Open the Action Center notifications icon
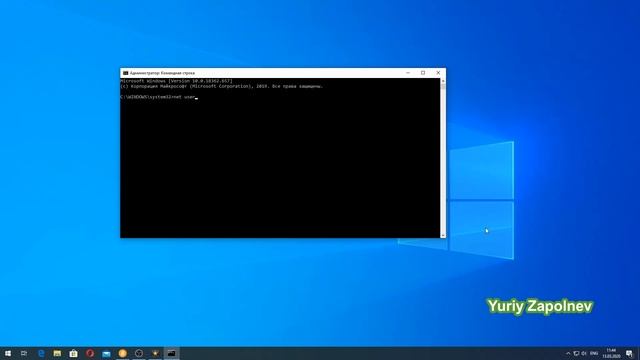The height and width of the screenshot is (360, 640). point(629,353)
